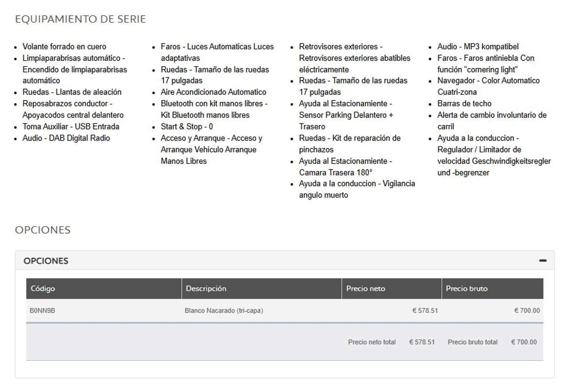Viewport: 568px width, 392px height.
Task: Click Sensor Parking Delantero + Trasero item
Action: click(x=346, y=115)
